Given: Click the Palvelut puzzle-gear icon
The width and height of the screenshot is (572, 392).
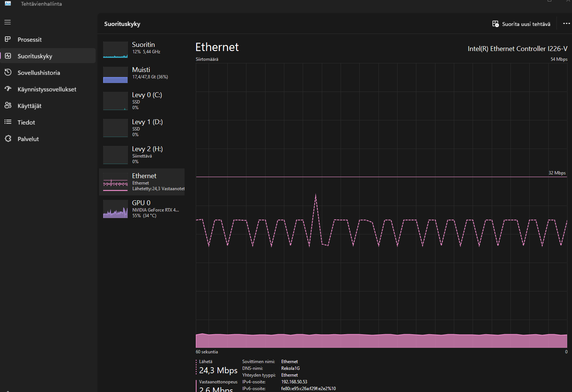Looking at the screenshot, I should tap(8, 139).
